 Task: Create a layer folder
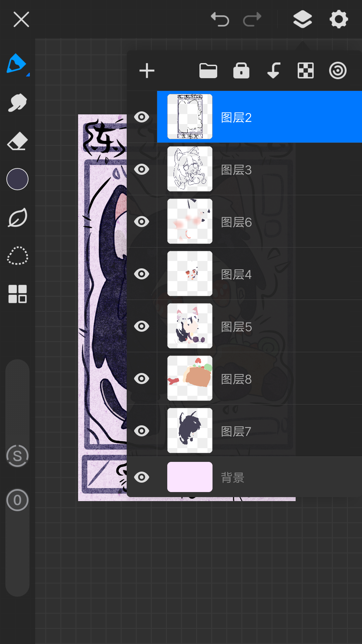[208, 71]
